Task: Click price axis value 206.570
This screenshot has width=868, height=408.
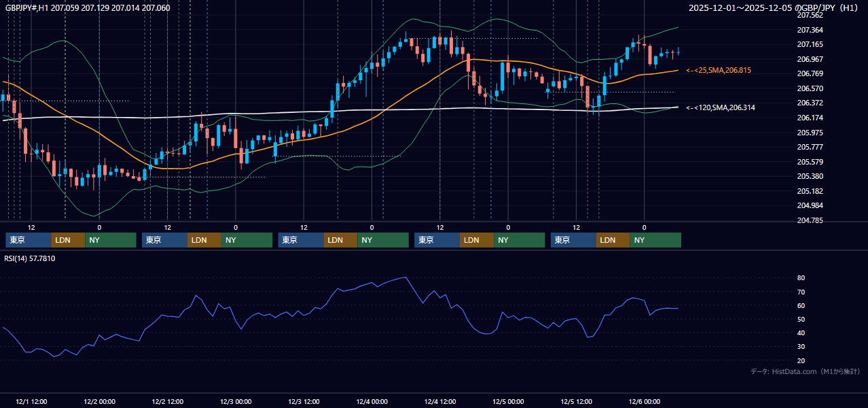Action: pos(810,88)
